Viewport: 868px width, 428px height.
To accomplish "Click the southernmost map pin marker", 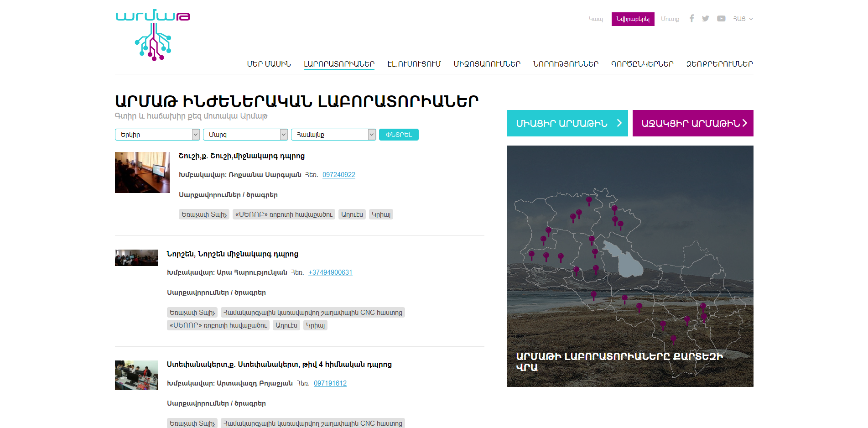I will point(673,340).
